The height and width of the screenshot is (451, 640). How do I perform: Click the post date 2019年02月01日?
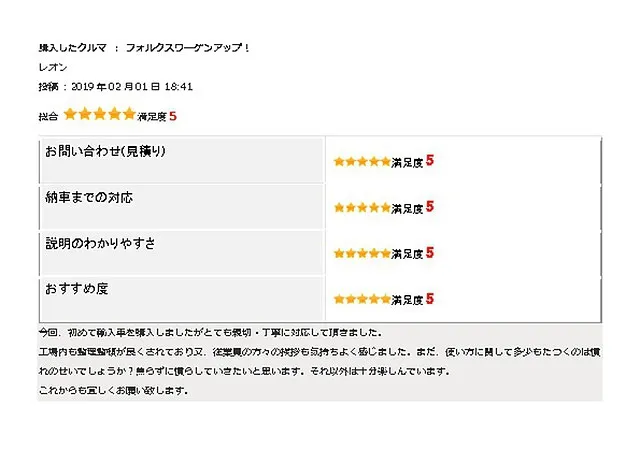click(116, 87)
